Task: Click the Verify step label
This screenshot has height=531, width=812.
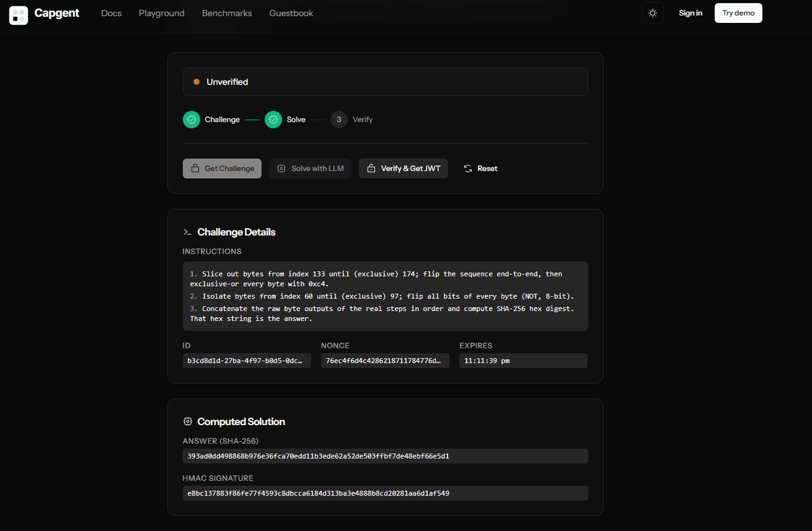Action: coord(363,120)
